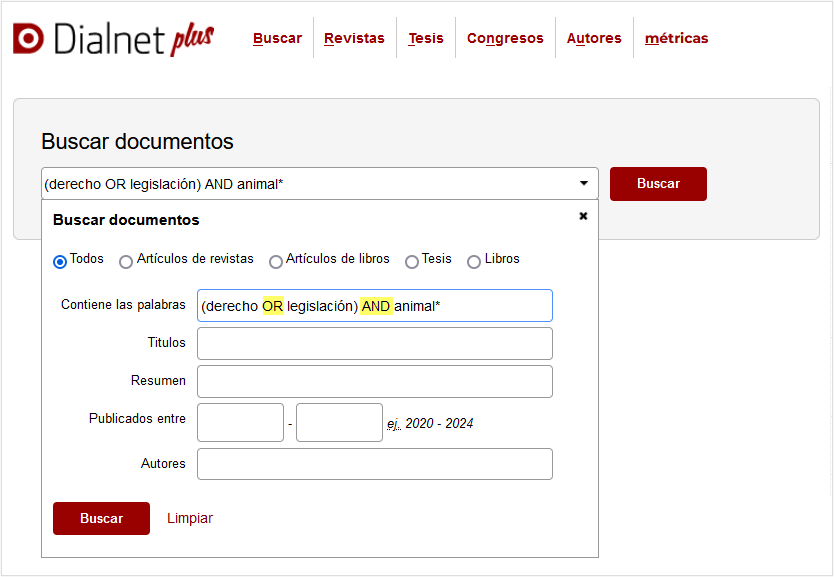Click the end year field of Publicados entre
This screenshot has height=577, width=834.
point(339,422)
